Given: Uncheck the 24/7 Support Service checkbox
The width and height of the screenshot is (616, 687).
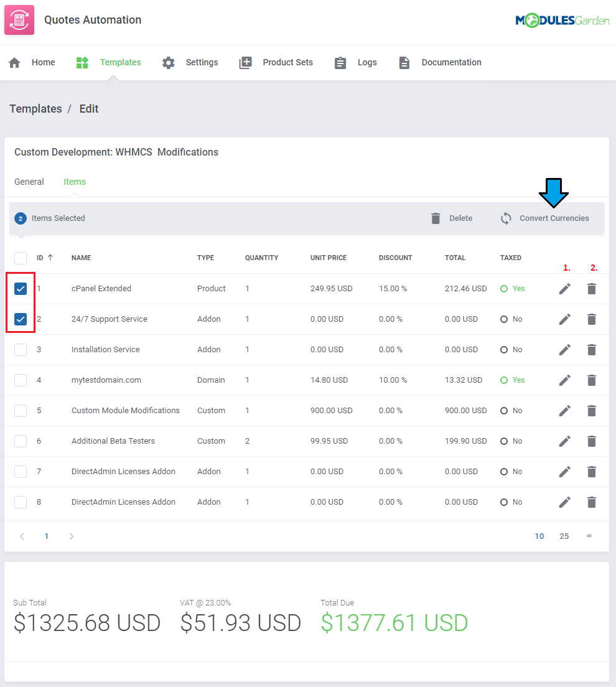Looking at the screenshot, I should coord(21,319).
